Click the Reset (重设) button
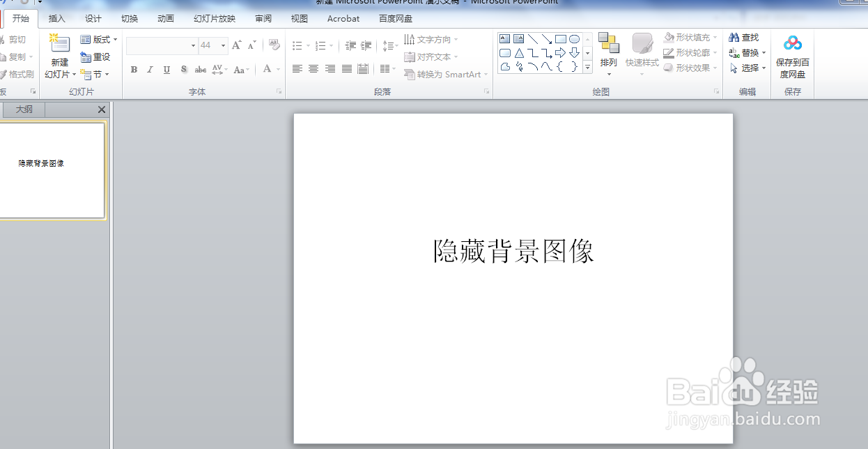Screen dimensions: 868x449 95,59
